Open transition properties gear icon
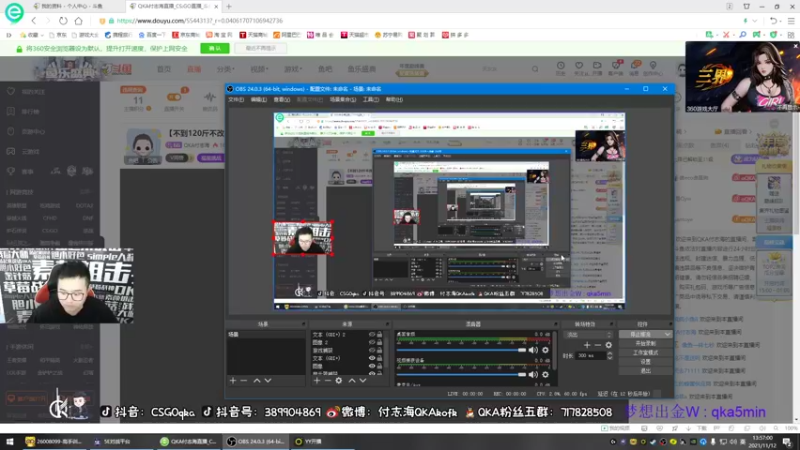Screen dimensions: 800x450 [x=609, y=345]
